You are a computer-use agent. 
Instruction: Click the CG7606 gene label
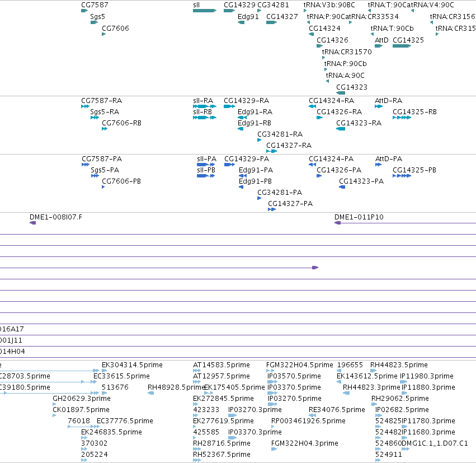click(x=115, y=29)
